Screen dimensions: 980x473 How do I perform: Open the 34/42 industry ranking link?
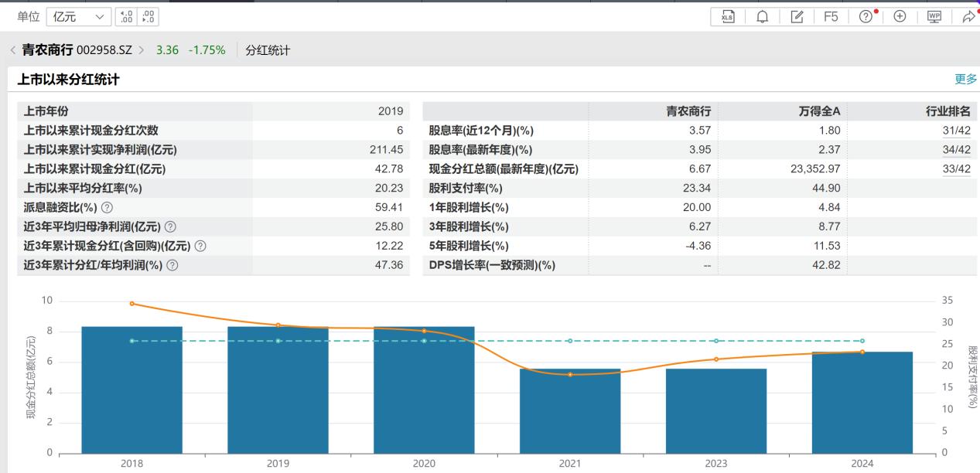[x=956, y=150]
